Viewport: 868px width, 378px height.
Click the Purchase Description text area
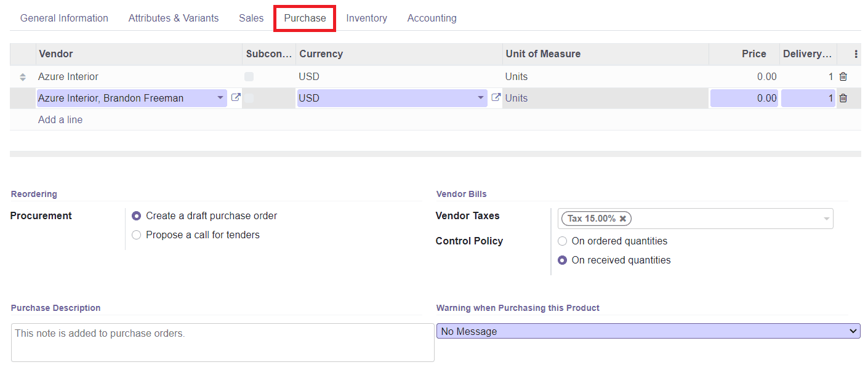[x=222, y=342]
